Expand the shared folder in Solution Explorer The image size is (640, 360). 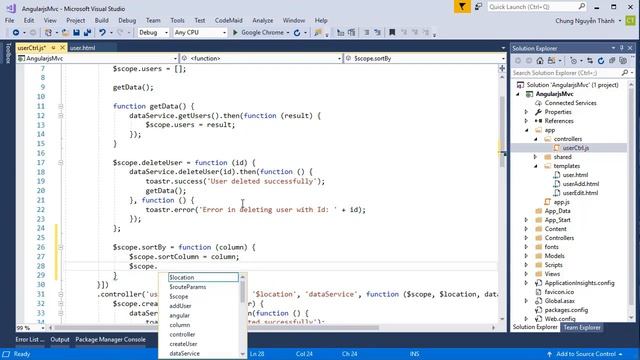[536, 157]
